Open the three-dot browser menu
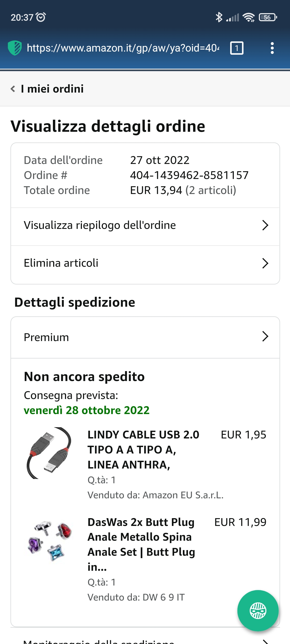 [x=272, y=48]
